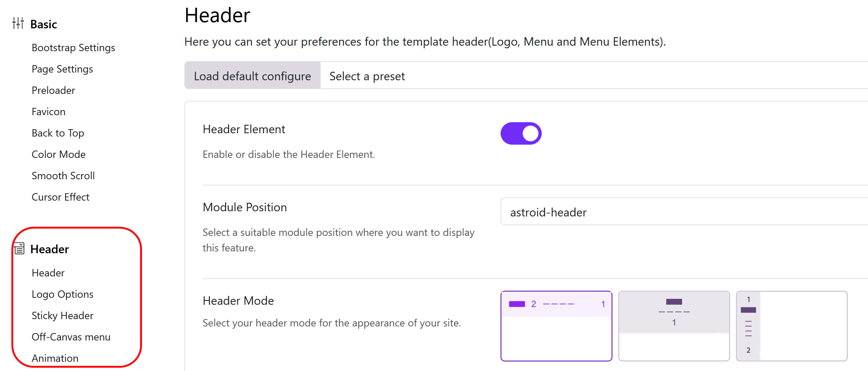Screen dimensions: 868x371
Task: Click the Basic section sliders icon
Action: pos(18,23)
